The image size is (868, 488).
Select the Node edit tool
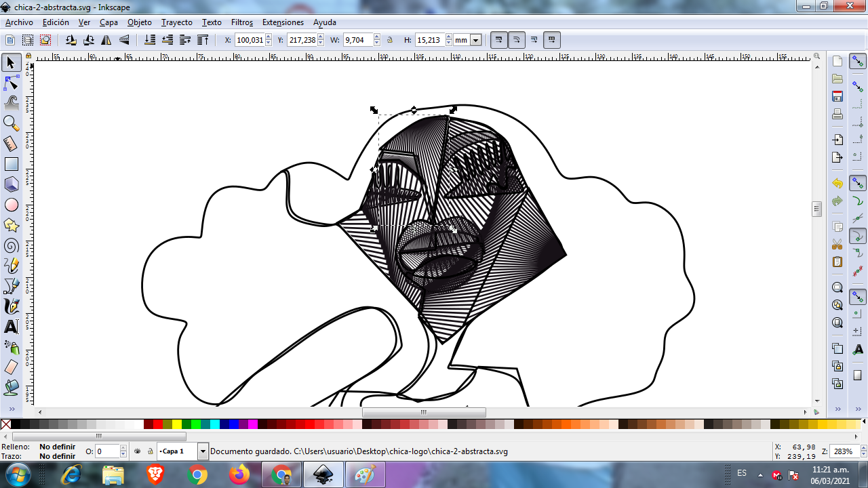click(x=11, y=83)
